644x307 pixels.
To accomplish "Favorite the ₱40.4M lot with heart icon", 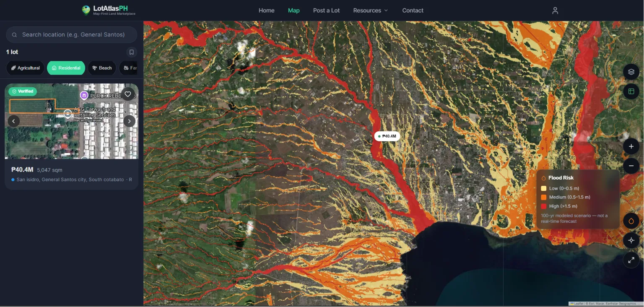I will 128,94.
